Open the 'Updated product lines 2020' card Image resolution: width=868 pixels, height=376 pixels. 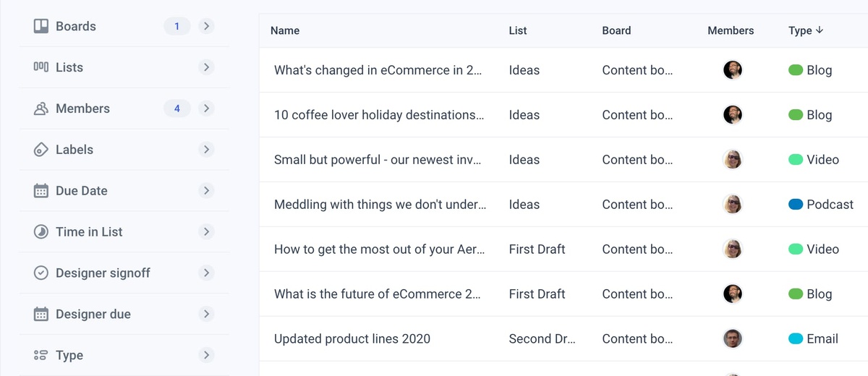tap(352, 338)
